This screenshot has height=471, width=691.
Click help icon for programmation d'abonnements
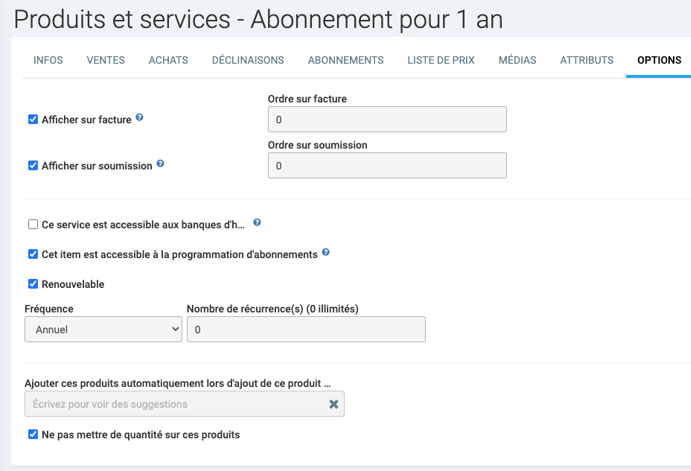tap(326, 253)
